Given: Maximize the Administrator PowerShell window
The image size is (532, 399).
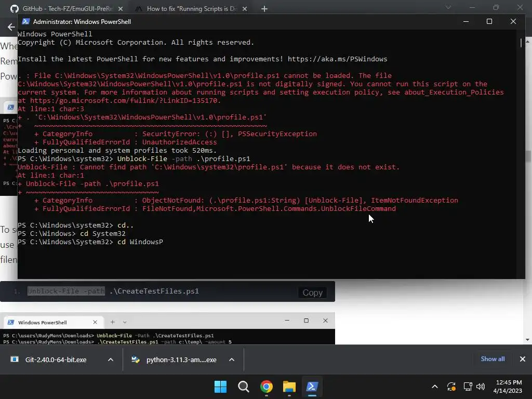Looking at the screenshot, I should [x=489, y=21].
